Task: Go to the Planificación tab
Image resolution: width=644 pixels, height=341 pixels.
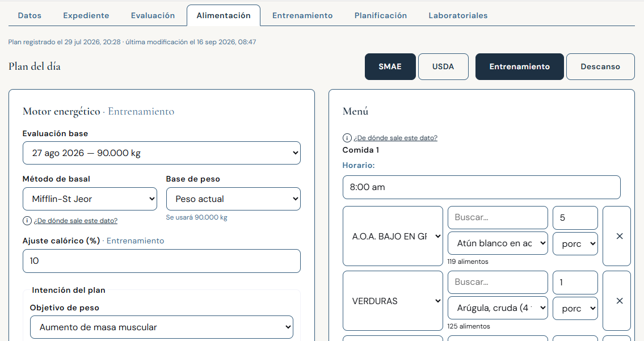Action: tap(381, 16)
